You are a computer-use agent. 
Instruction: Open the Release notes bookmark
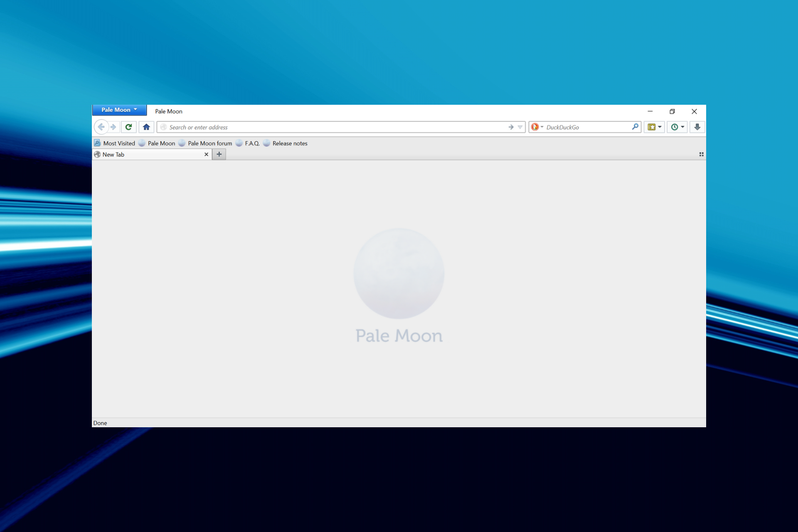(286, 143)
